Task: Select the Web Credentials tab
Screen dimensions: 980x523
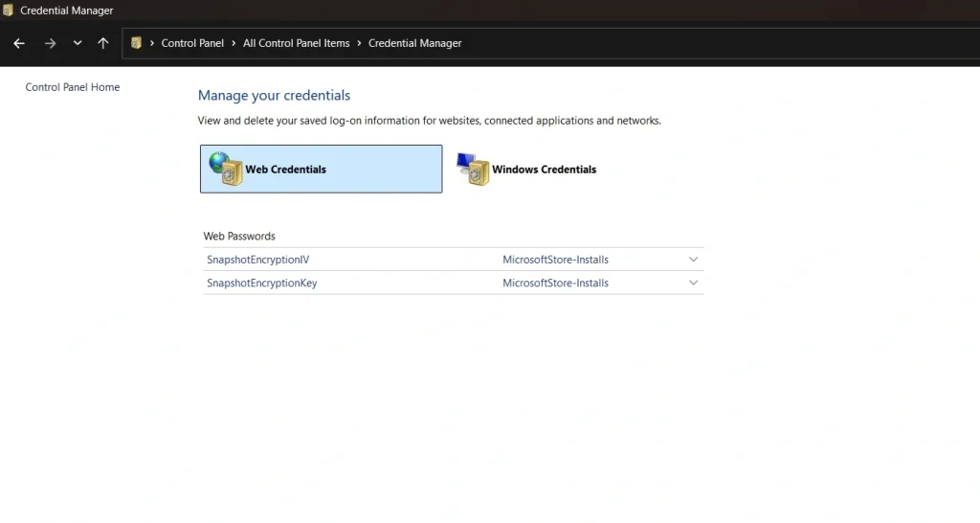Action: click(322, 169)
